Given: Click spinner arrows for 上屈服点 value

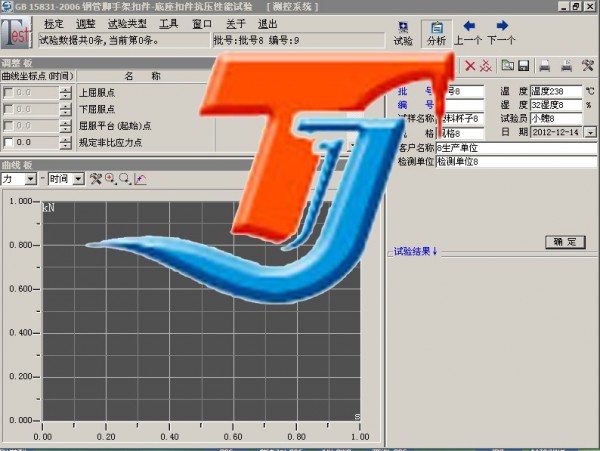Looking at the screenshot, I should click(x=66, y=93).
